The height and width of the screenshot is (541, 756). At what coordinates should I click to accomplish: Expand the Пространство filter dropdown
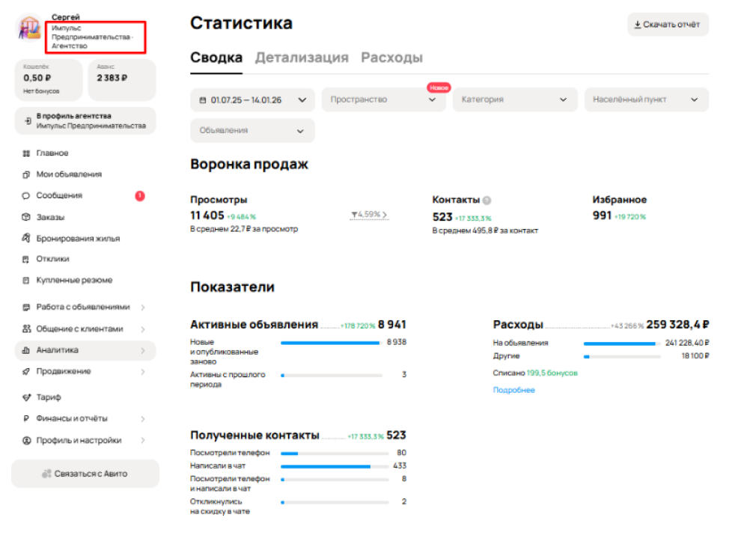pyautogui.click(x=383, y=100)
